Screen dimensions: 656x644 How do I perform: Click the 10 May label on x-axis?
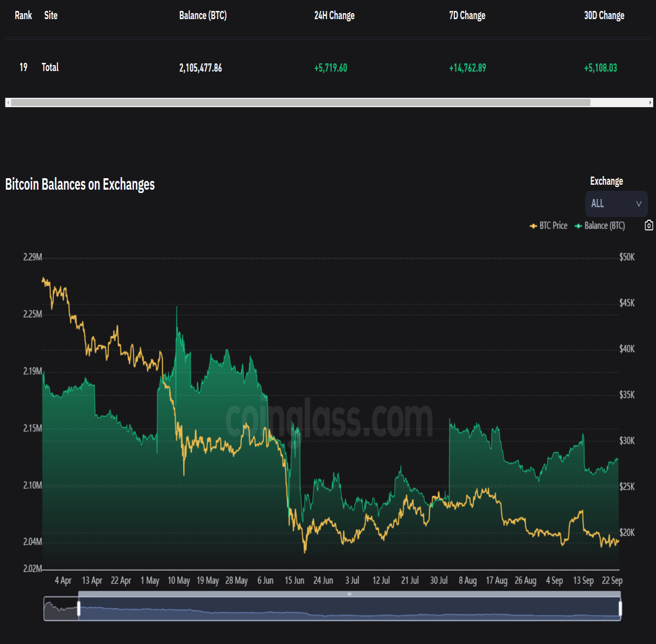[x=179, y=581]
